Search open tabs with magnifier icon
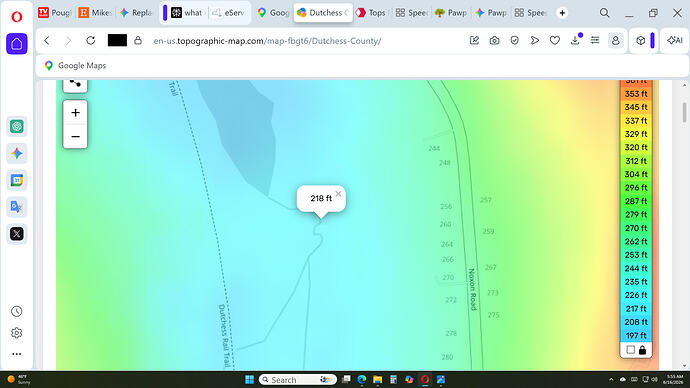Viewport: 690px width, 388px height. 605,13
